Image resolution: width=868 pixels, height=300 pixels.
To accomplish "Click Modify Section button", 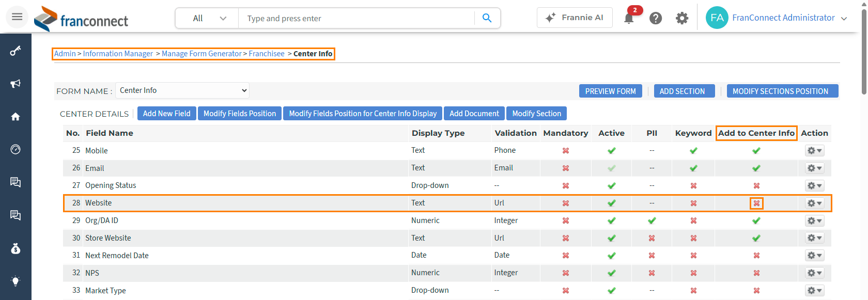I will (x=536, y=114).
